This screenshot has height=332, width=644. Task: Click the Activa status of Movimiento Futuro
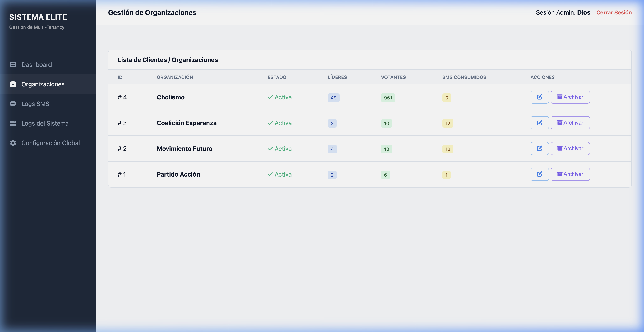click(279, 149)
